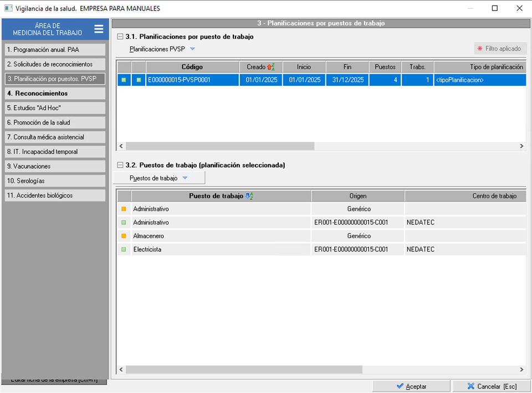Select the Administrativo Genérico row
The width and height of the screenshot is (532, 393).
tap(222, 209)
